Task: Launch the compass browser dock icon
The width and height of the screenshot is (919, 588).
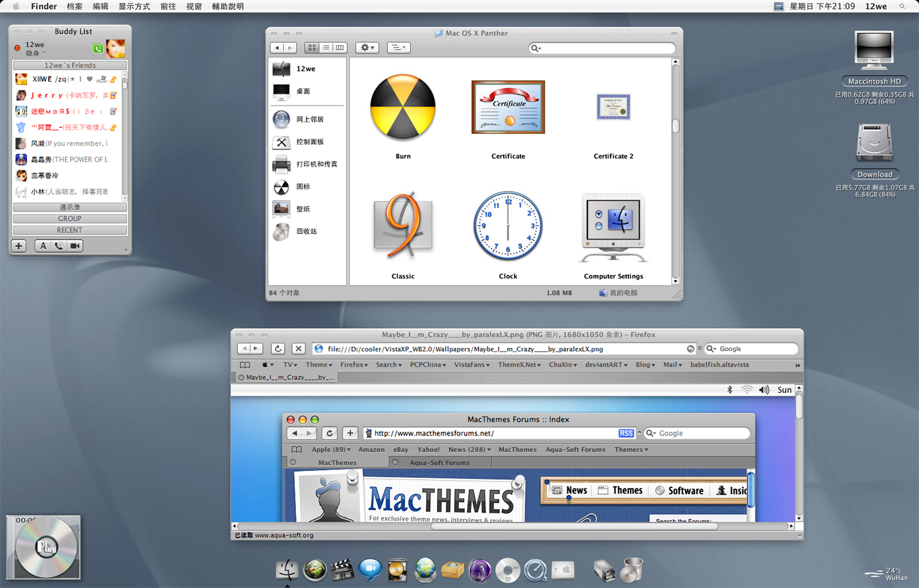Action: (x=315, y=570)
